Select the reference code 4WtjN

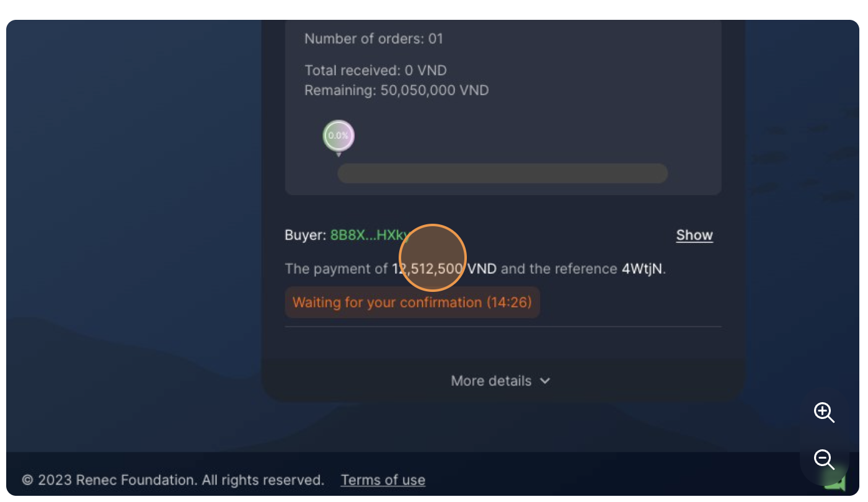click(642, 269)
